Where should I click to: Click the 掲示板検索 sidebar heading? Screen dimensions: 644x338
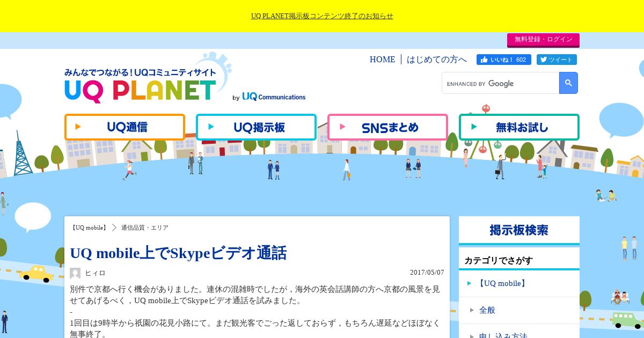pyautogui.click(x=519, y=230)
